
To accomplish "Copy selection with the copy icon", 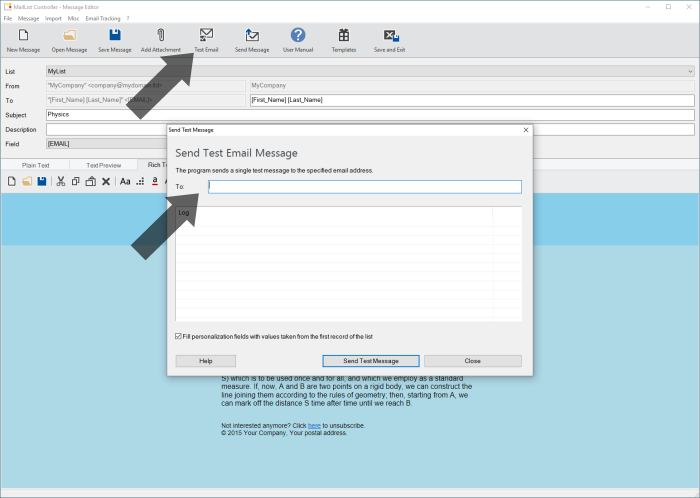I will [75, 181].
